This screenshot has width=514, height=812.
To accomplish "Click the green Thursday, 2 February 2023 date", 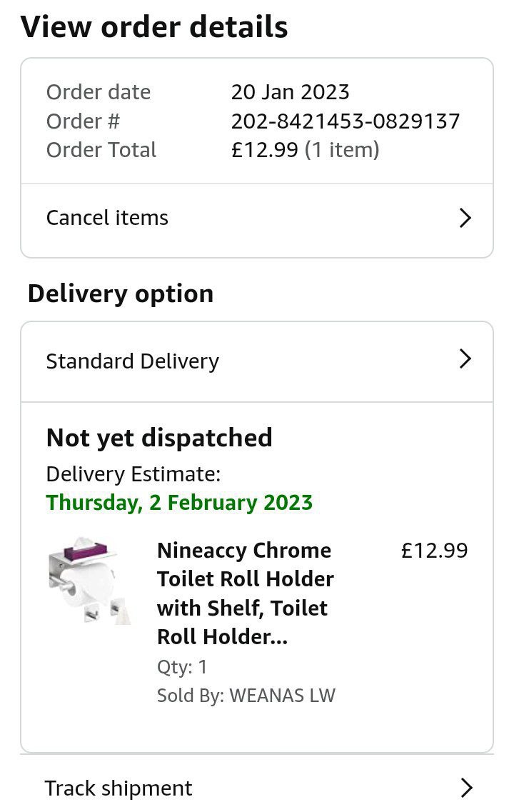I will (x=179, y=502).
